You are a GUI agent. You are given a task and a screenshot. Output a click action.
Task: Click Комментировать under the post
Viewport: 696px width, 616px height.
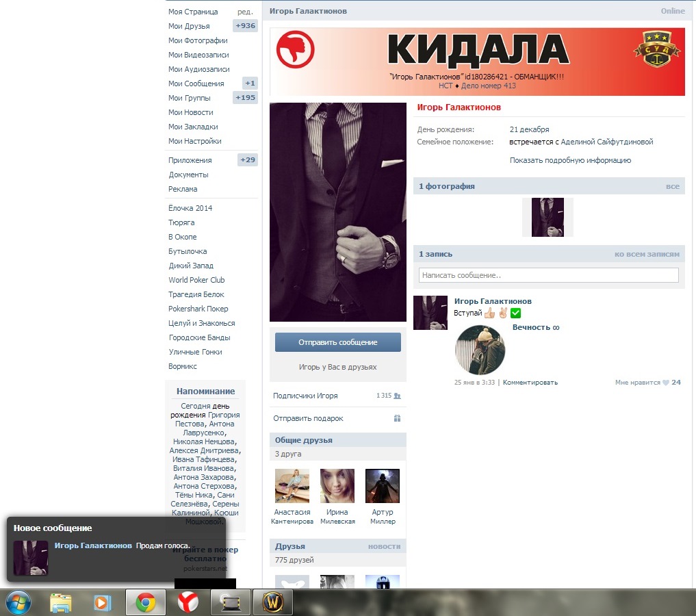coord(530,383)
